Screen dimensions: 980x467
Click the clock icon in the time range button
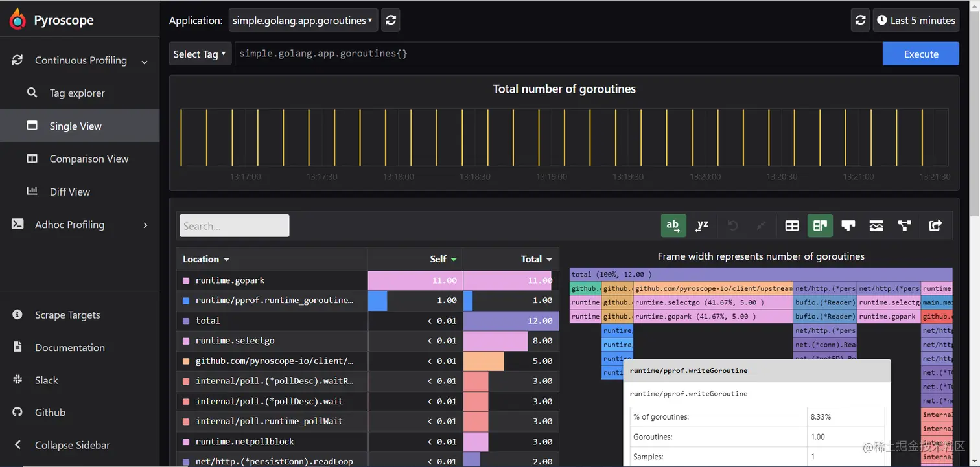coord(882,20)
